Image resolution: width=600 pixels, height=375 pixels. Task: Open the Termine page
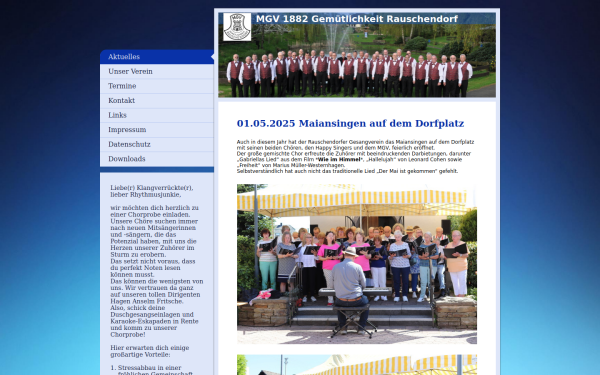pyautogui.click(x=157, y=86)
